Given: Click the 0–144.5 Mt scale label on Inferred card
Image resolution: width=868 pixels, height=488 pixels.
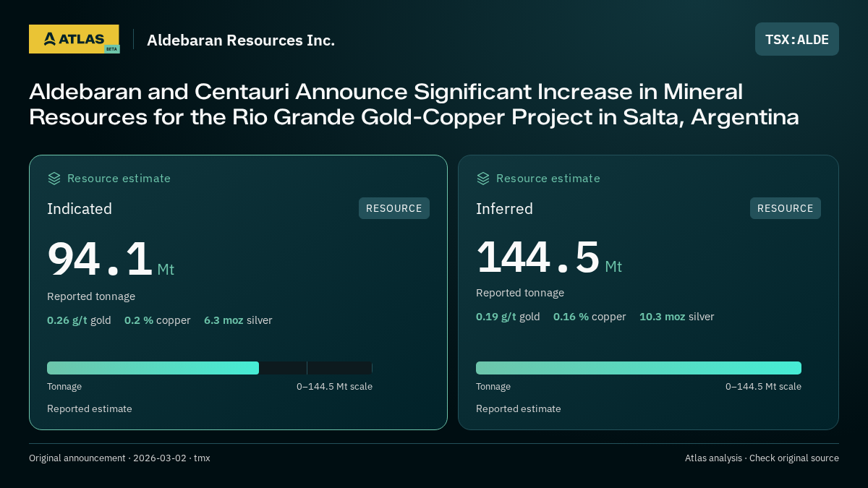Looking at the screenshot, I should tap(763, 387).
